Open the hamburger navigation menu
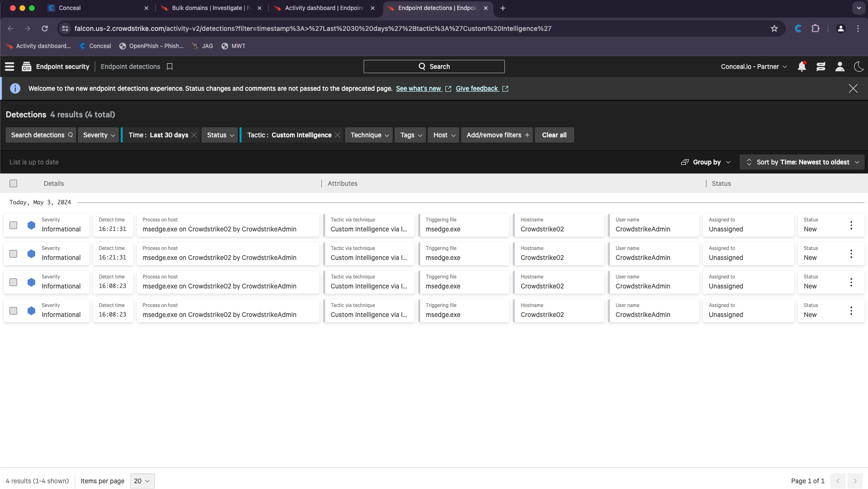The image size is (868, 489). tap(10, 67)
